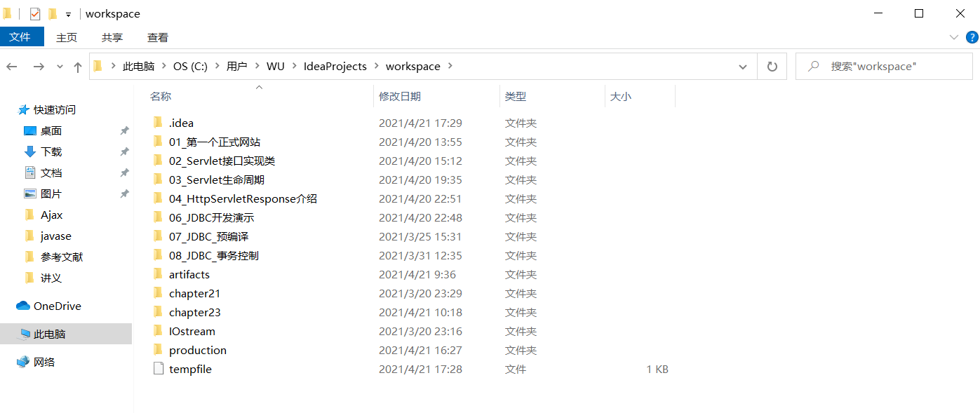Click the Forward navigation arrow
The image size is (980, 413).
click(39, 67)
